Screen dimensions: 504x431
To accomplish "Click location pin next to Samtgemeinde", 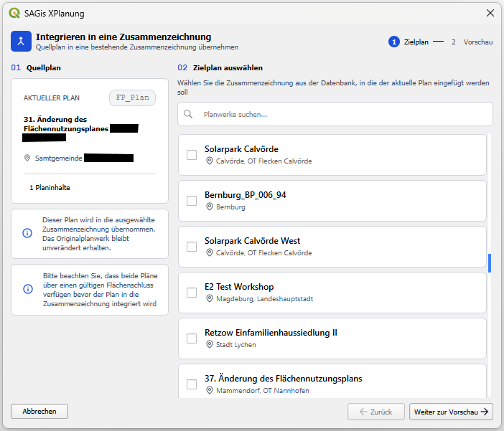I will pos(27,158).
